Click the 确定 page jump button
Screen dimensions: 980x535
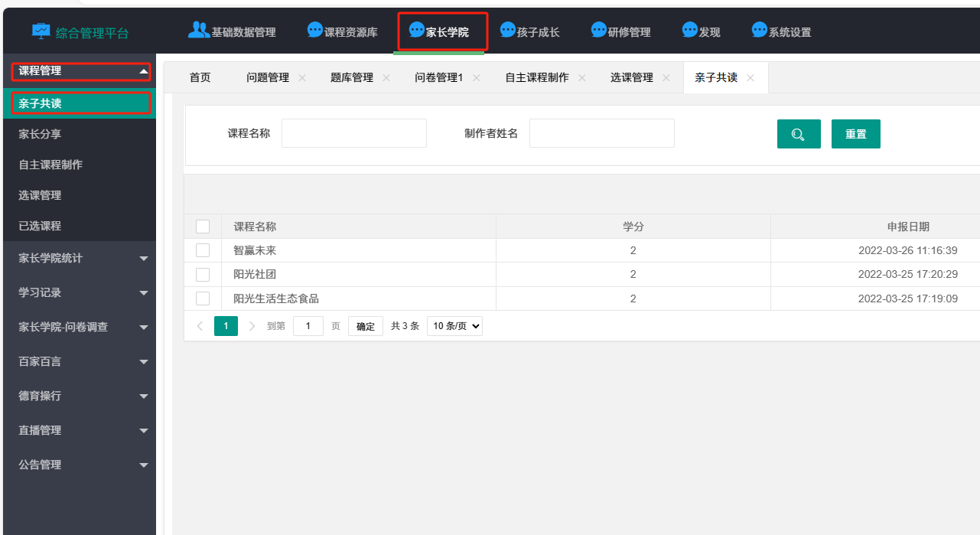(366, 326)
